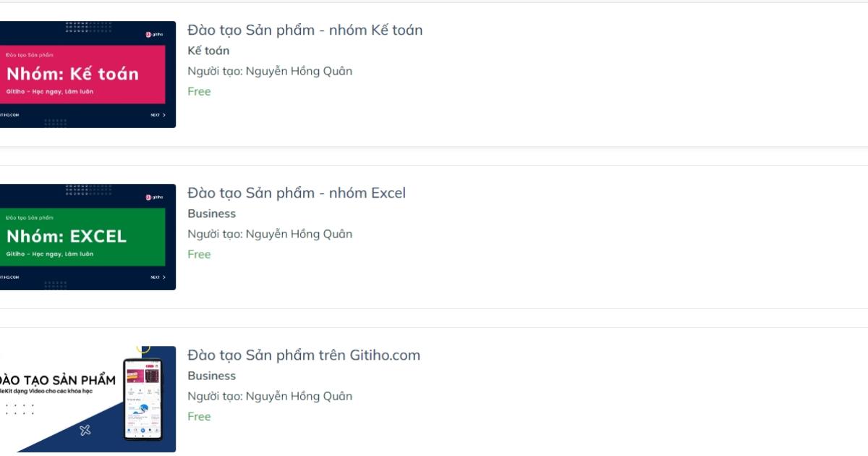Click the 'Free' tag on the Gitiho.com course
Viewport: 868px width, 456px height.
pos(199,416)
